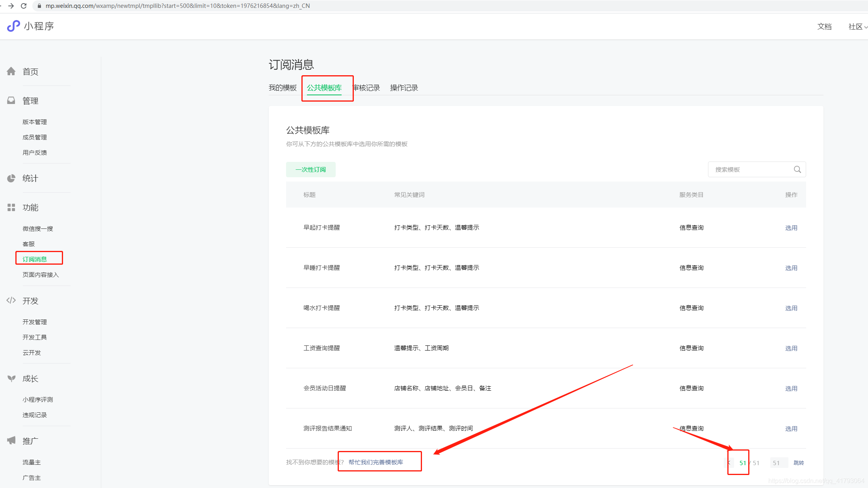Viewport: 868px width, 488px height.
Task: Click 选用 for 早睡打卡提醒
Action: click(791, 268)
